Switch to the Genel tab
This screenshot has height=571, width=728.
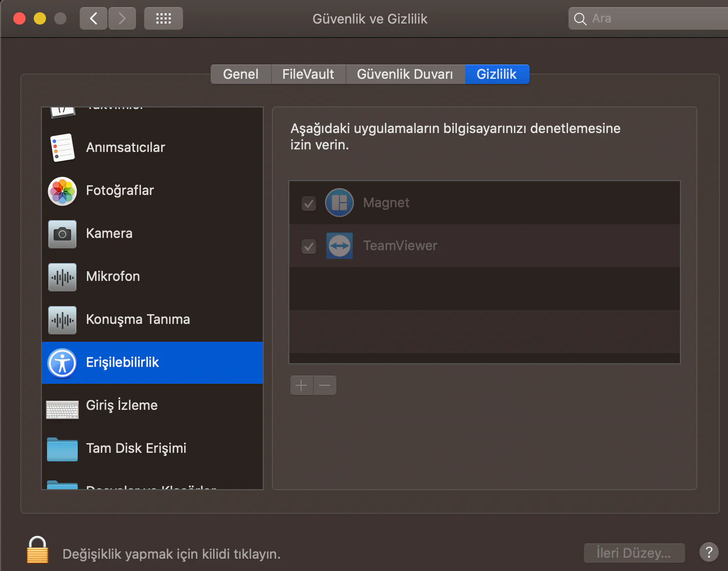(240, 74)
